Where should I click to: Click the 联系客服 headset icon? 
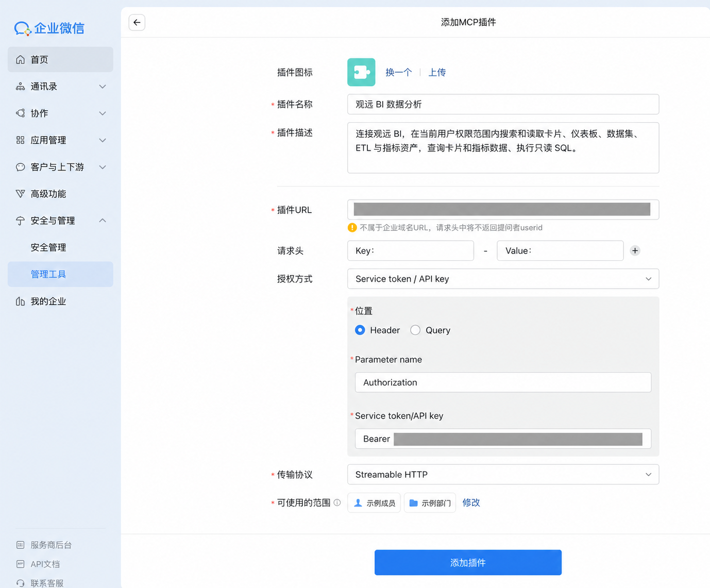tap(20, 583)
